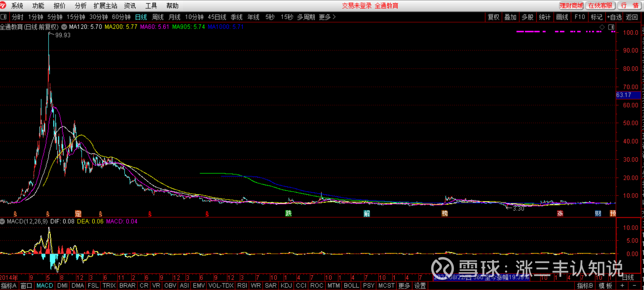Click the blue 财 event marker
Screen dimensions: 644x290
598,213
